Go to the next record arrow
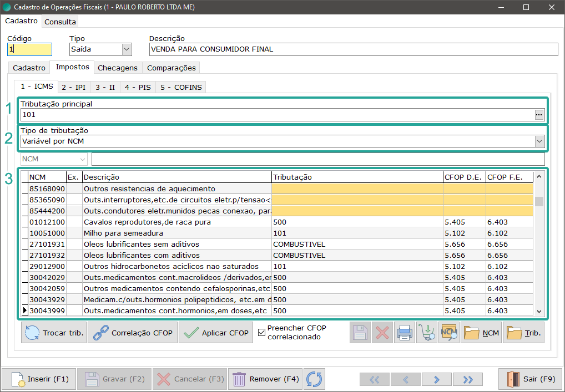This screenshot has width=565, height=392. pyautogui.click(x=436, y=379)
